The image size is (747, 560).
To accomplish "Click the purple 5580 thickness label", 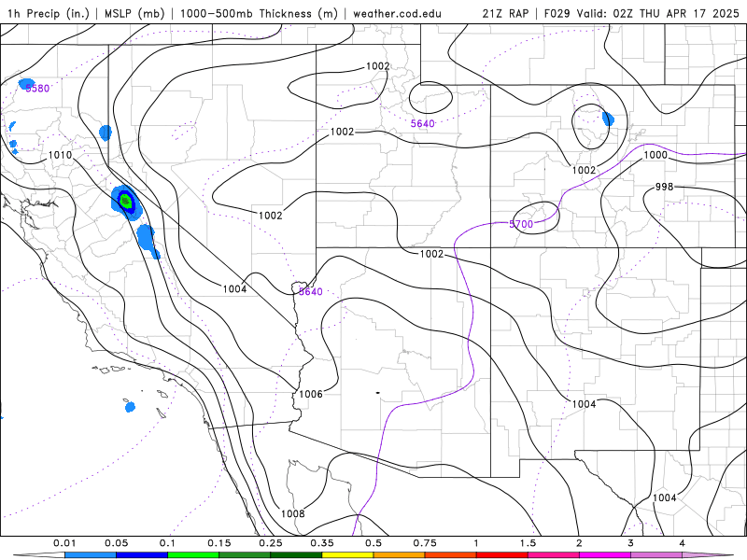I will 37,88.
